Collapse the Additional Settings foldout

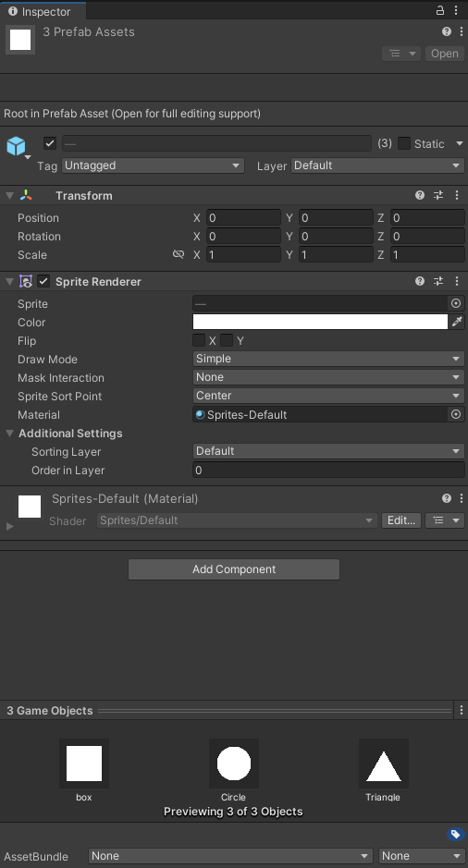(9, 433)
